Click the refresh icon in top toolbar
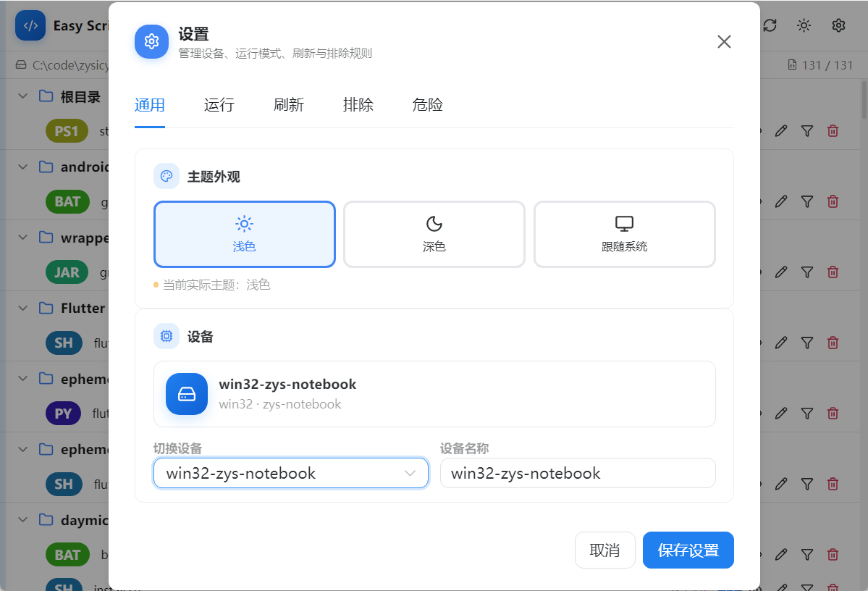The width and height of the screenshot is (868, 591). [x=770, y=25]
